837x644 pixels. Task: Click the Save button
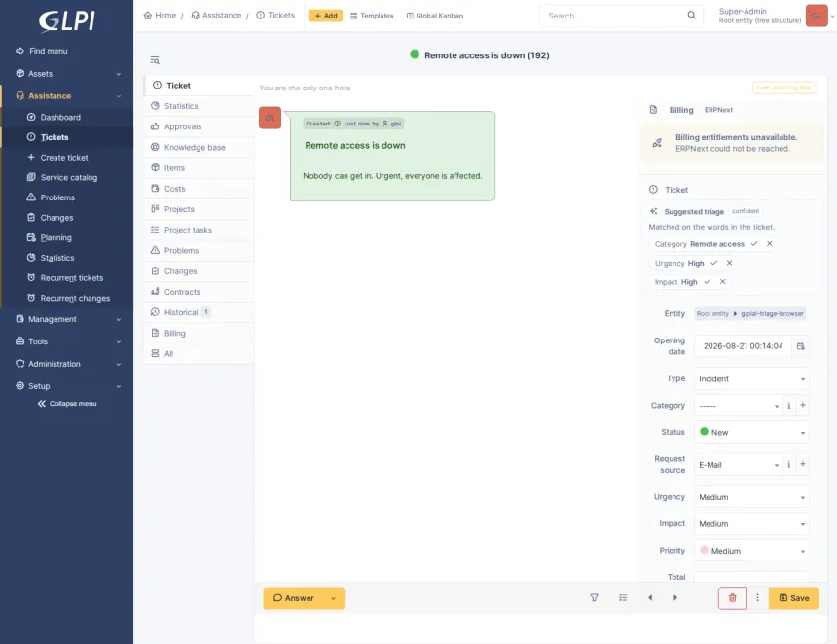tap(794, 598)
